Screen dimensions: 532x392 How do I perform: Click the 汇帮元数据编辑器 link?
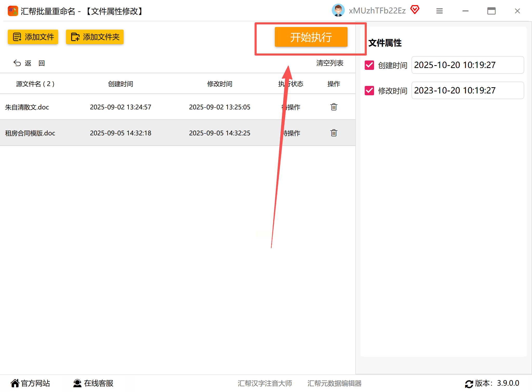click(x=334, y=383)
